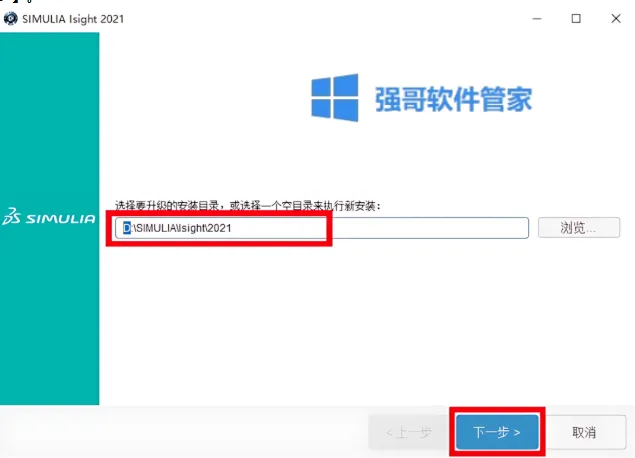Click the 3DS SIMULIA logo on teal sidebar
The height and width of the screenshot is (458, 635).
click(49, 217)
